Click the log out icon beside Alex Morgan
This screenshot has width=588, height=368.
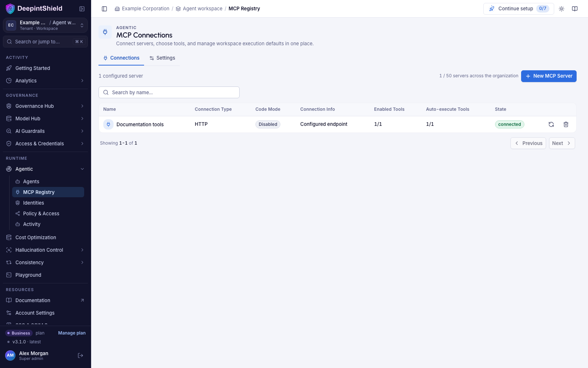pyautogui.click(x=80, y=355)
